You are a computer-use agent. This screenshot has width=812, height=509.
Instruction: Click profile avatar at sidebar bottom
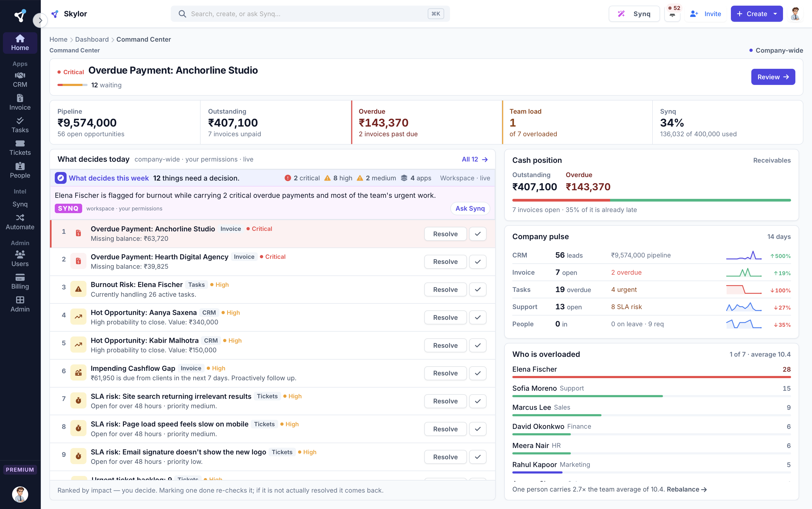20,494
